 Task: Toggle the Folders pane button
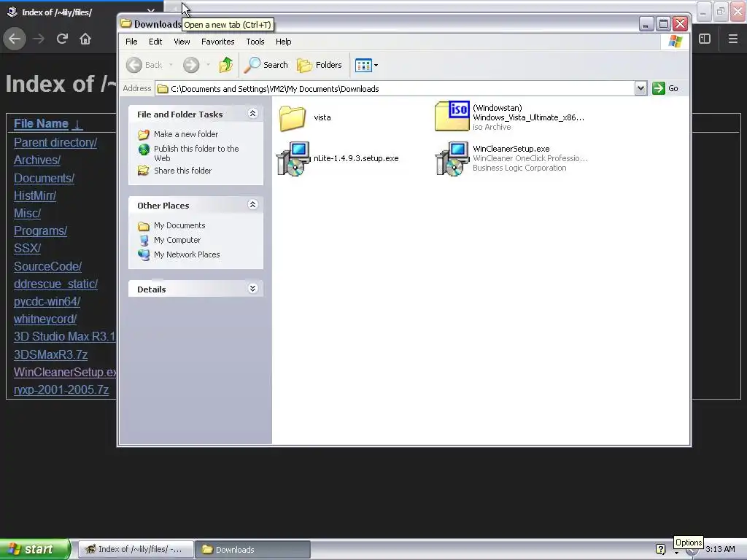pyautogui.click(x=320, y=65)
